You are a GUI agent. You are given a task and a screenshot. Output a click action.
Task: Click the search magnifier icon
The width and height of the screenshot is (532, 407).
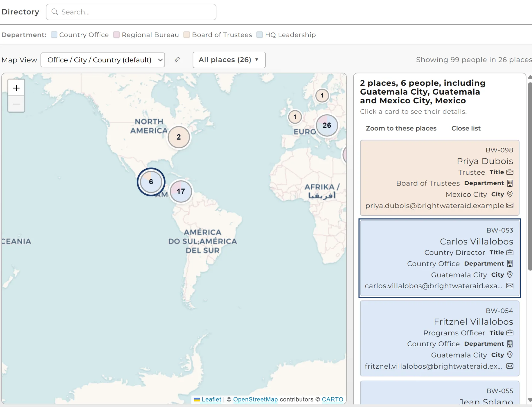click(x=55, y=12)
